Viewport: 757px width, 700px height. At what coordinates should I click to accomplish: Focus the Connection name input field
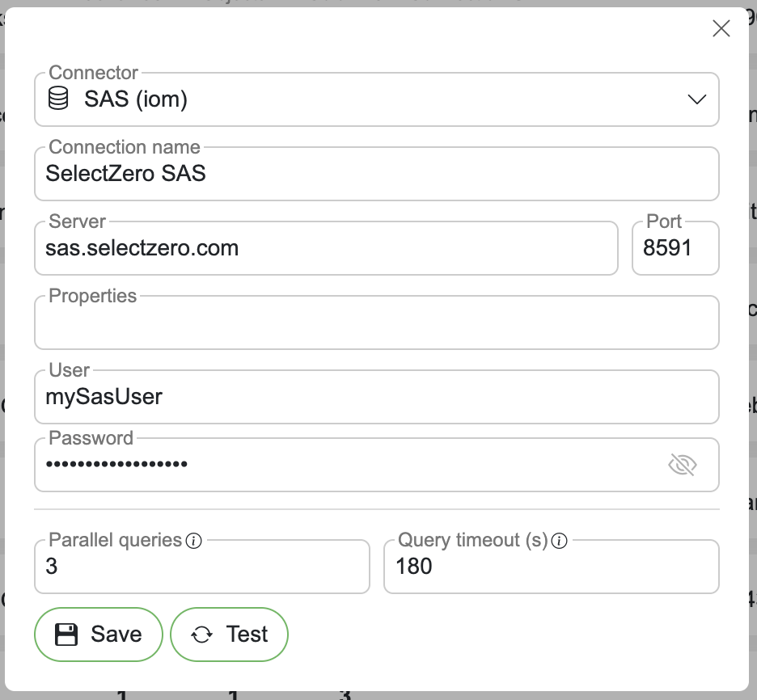click(376, 174)
